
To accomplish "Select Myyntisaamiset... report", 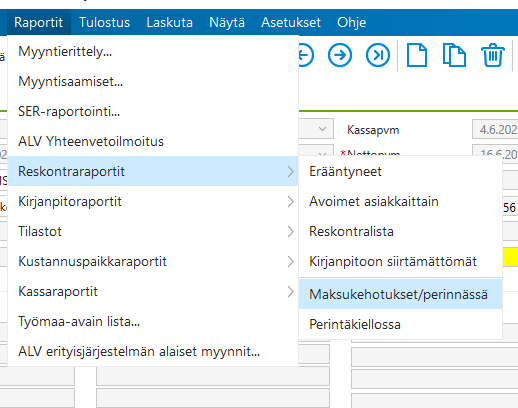I will (153, 81).
